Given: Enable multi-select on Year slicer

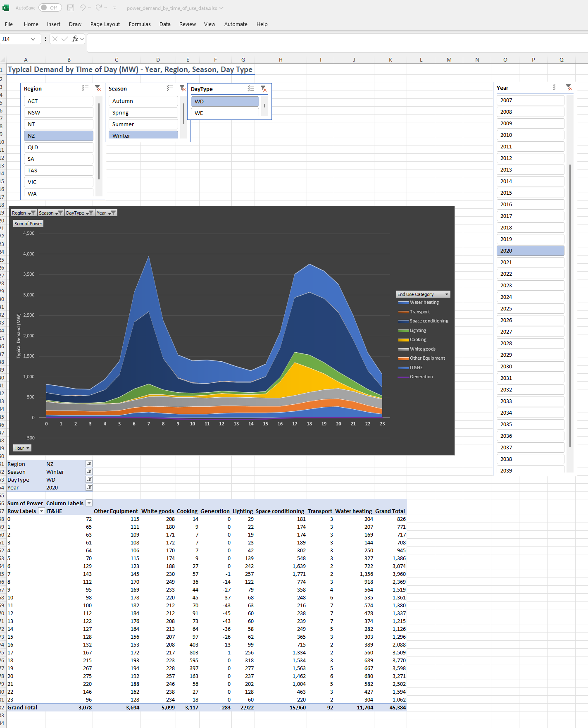Looking at the screenshot, I should point(556,88).
